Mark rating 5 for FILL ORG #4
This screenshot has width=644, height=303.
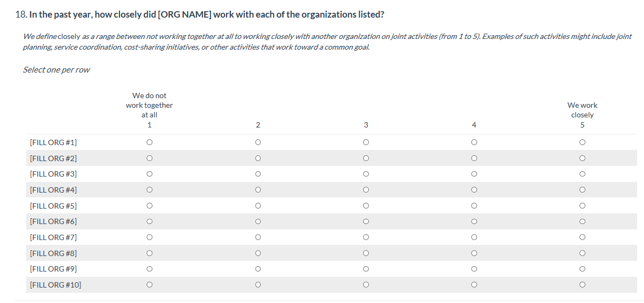tap(582, 190)
